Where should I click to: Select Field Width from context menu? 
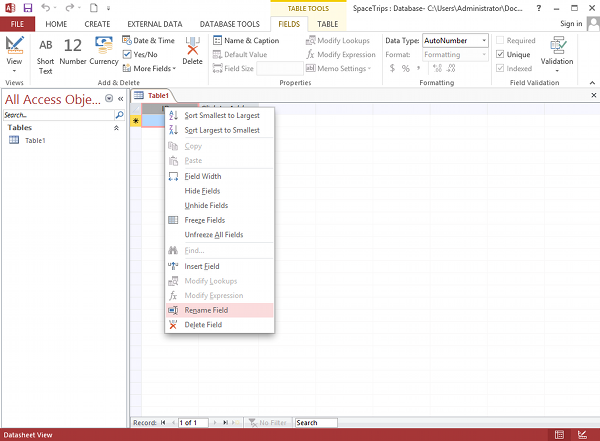(x=220, y=176)
